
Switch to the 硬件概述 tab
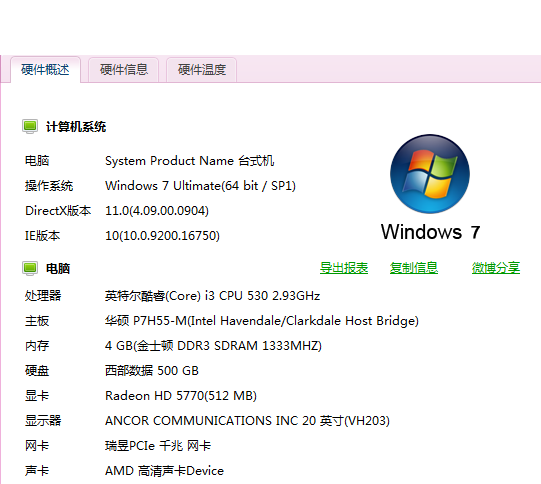pyautogui.click(x=45, y=70)
